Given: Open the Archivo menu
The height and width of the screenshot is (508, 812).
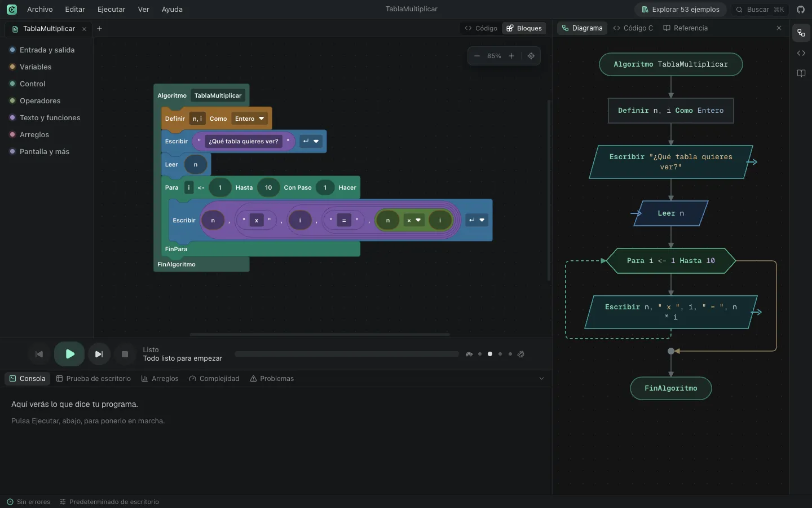Looking at the screenshot, I should coord(40,10).
